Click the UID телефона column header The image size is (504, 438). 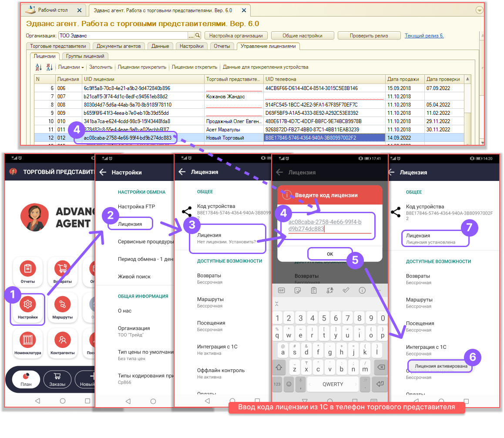pos(324,79)
